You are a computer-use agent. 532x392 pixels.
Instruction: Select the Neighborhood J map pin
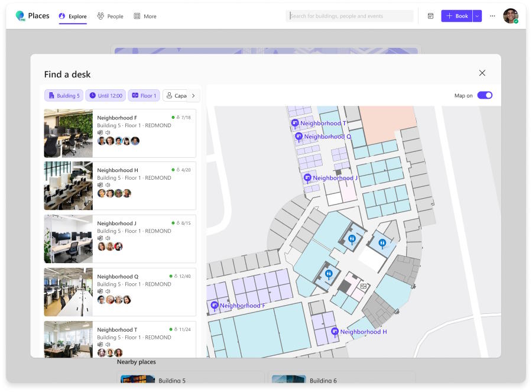pos(307,177)
